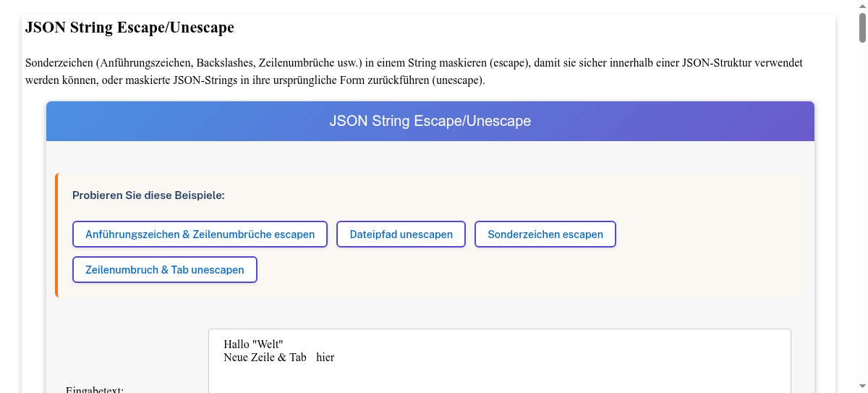This screenshot has height=393, width=868.
Task: Click the "Probieren Sie diese Beispiele:" label
Action: point(148,195)
